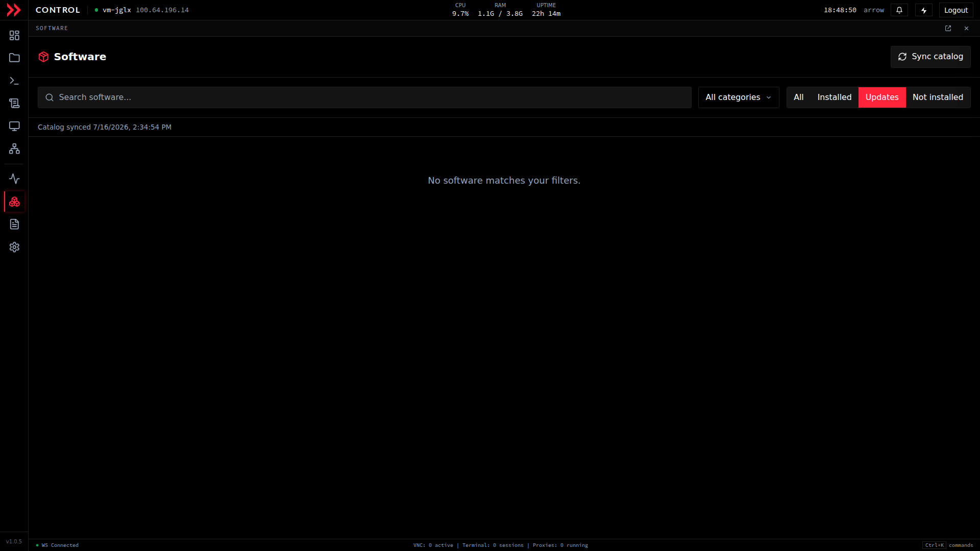This screenshot has height=551, width=980.
Task: Click the RAM 1.1G / 3.8G indicator
Action: [500, 10]
